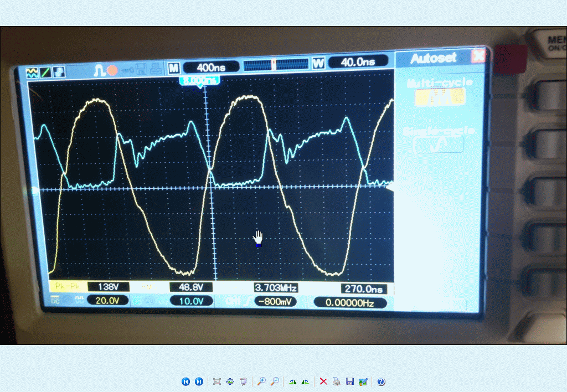Viewport: 567px width, 392px height.
Task: Close the Autoset panel on the scope
Action: [x=477, y=56]
